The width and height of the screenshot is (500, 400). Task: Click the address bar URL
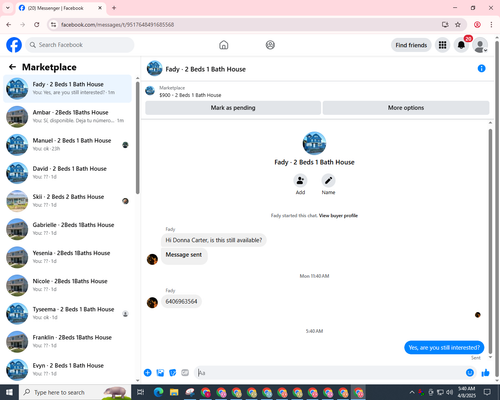[x=117, y=25]
